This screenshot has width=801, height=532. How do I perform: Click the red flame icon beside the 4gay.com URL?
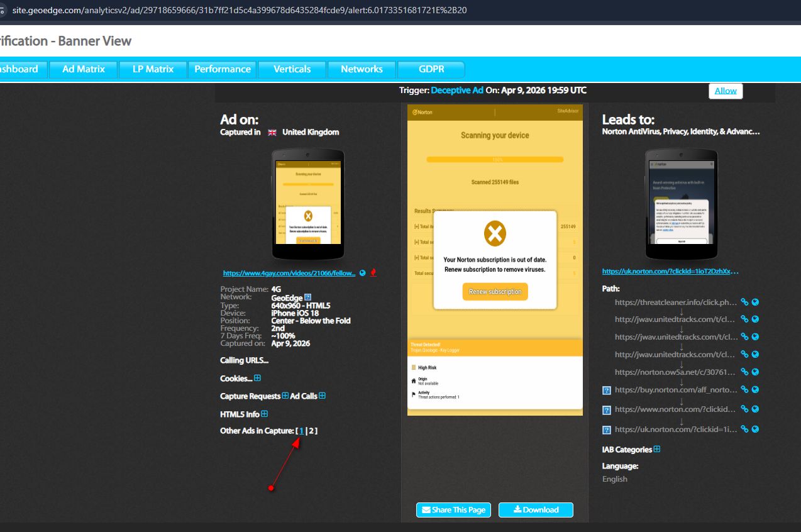(x=373, y=273)
